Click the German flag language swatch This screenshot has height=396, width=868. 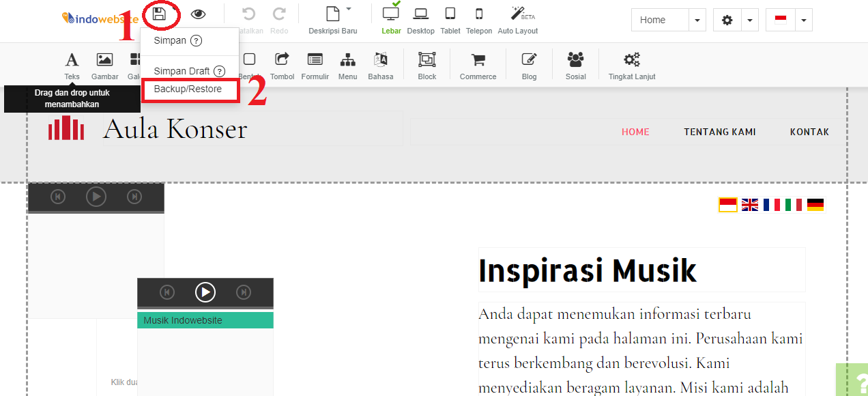tap(814, 203)
